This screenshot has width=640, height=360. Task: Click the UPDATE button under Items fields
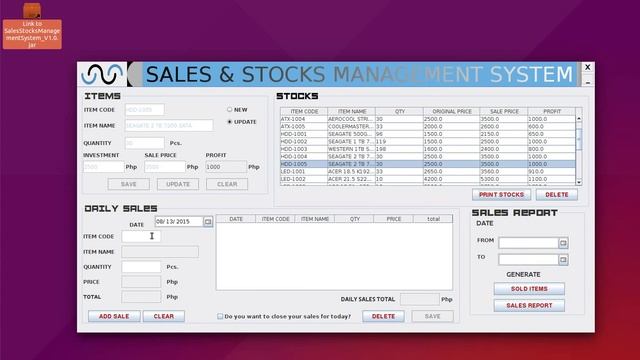tap(178, 184)
